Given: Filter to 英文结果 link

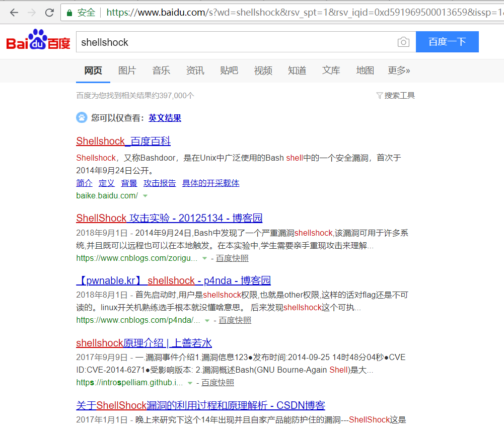Looking at the screenshot, I should pyautogui.click(x=165, y=118).
